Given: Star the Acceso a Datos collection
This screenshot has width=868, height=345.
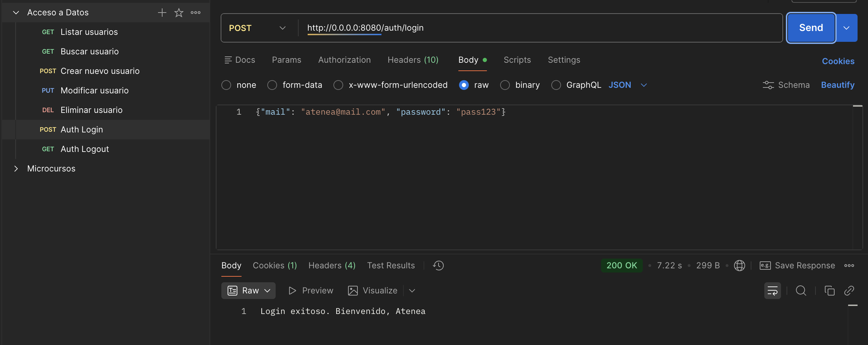Looking at the screenshot, I should pyautogui.click(x=179, y=13).
